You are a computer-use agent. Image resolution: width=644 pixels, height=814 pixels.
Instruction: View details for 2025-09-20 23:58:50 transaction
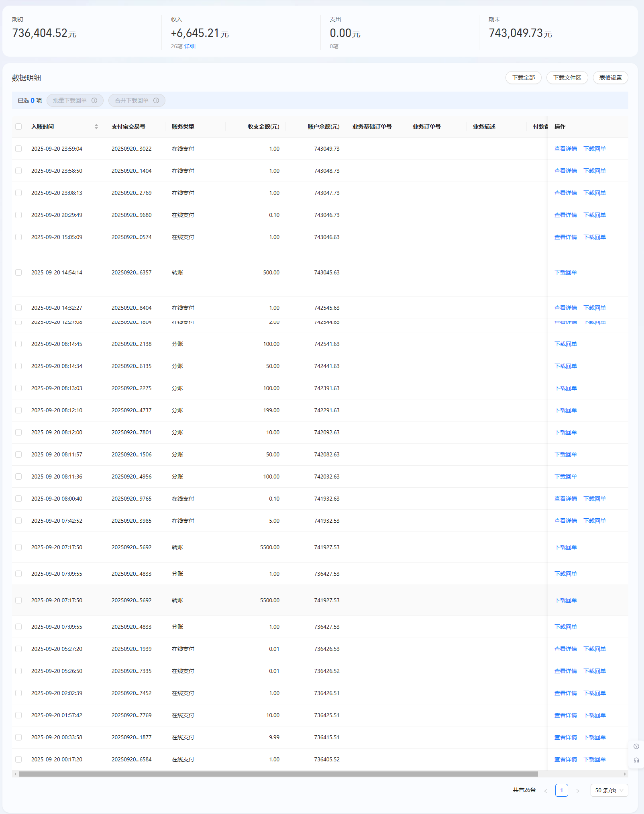point(565,171)
